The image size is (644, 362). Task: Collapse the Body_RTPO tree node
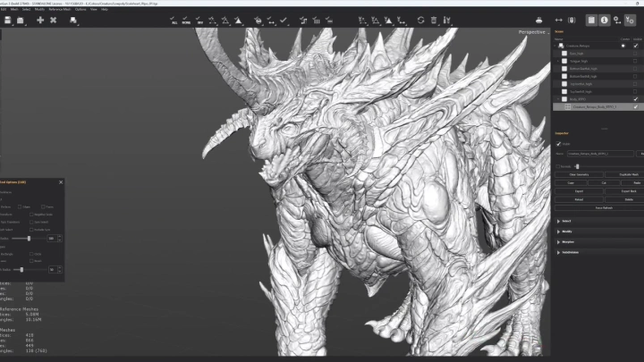coord(558,99)
